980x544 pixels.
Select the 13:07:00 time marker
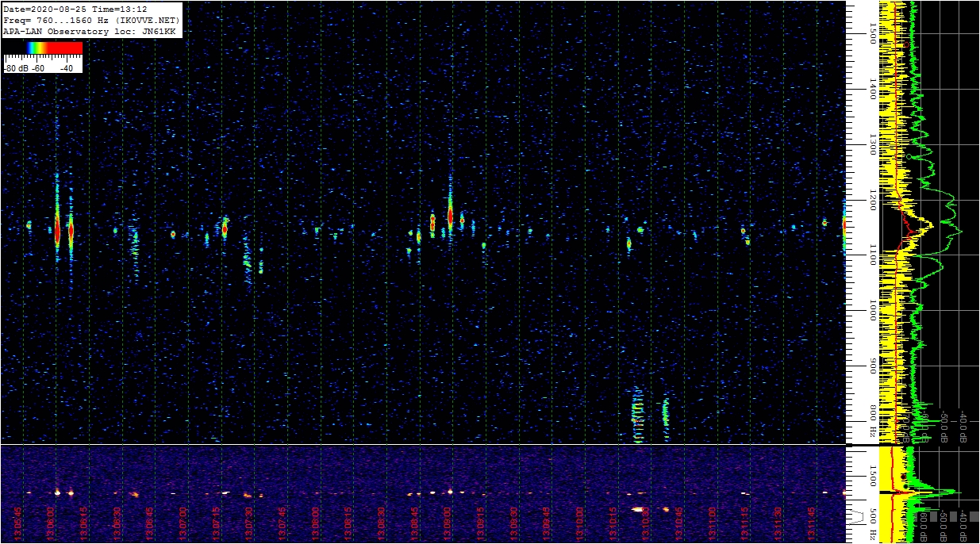(184, 523)
